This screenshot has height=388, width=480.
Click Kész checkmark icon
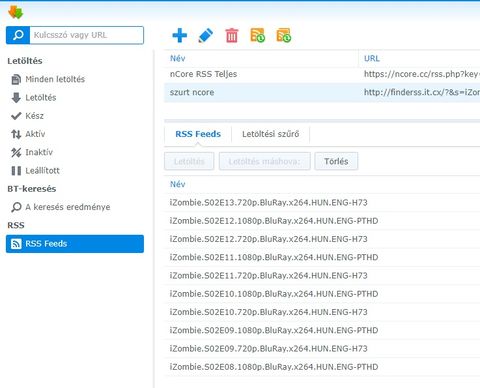coord(16,116)
